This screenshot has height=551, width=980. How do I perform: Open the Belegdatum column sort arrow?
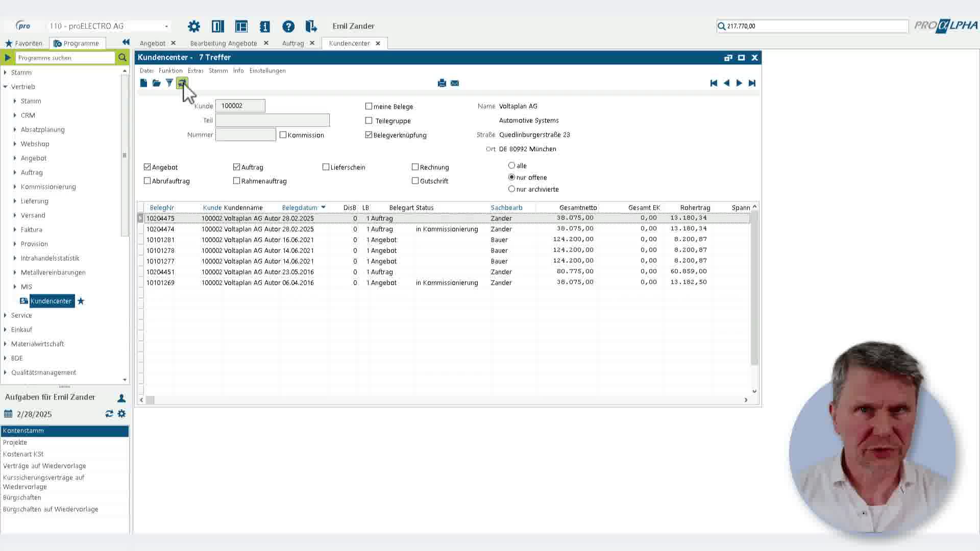click(x=323, y=207)
